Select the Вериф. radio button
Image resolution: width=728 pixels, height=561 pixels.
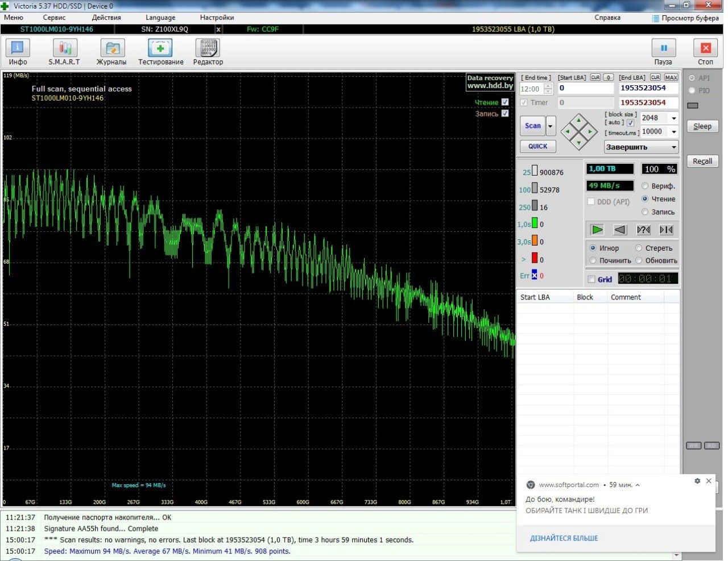pyautogui.click(x=645, y=186)
